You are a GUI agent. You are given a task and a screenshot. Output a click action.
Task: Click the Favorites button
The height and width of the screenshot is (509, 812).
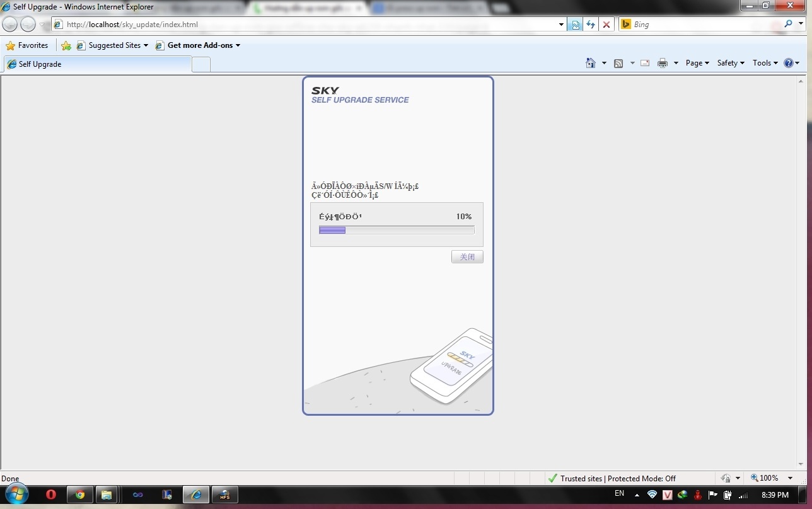point(27,45)
